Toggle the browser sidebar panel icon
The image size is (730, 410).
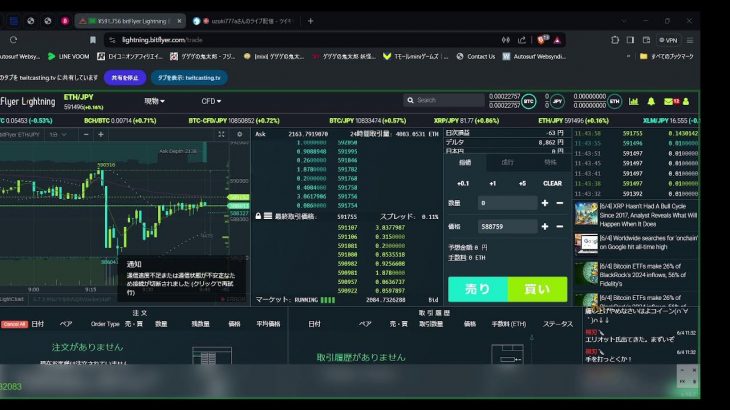pos(630,40)
